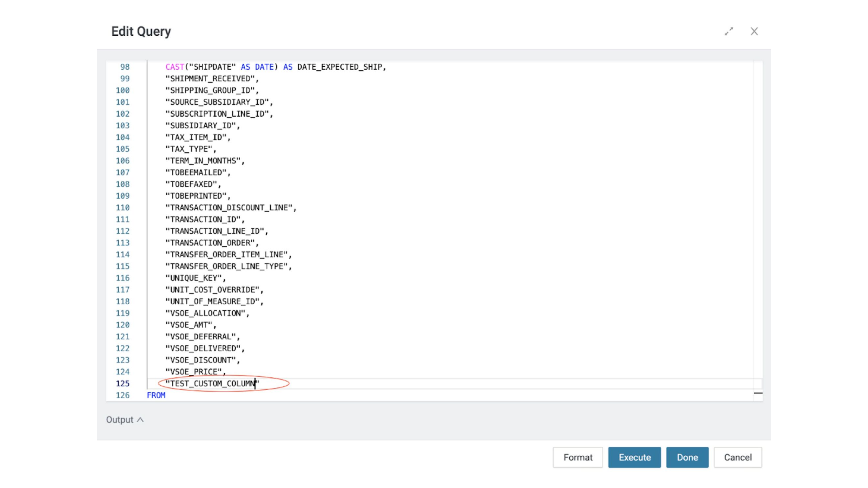
Task: Click line number 98 in gutter
Action: click(x=125, y=67)
